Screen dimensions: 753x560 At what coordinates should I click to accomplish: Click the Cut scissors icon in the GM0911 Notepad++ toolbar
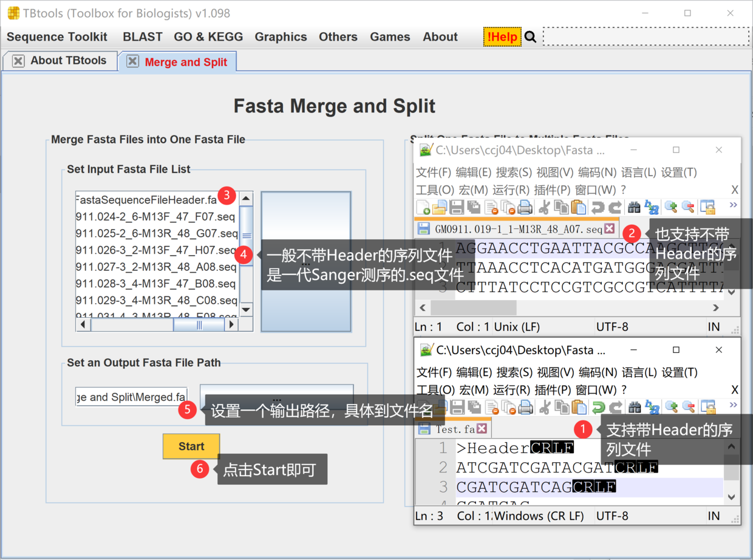point(545,207)
